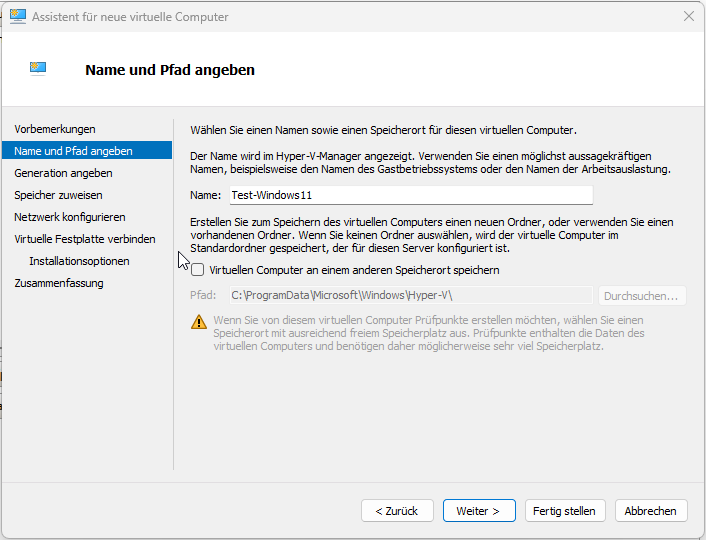Open the Vorbemerkungen step
This screenshot has height=540, width=706.
[55, 129]
